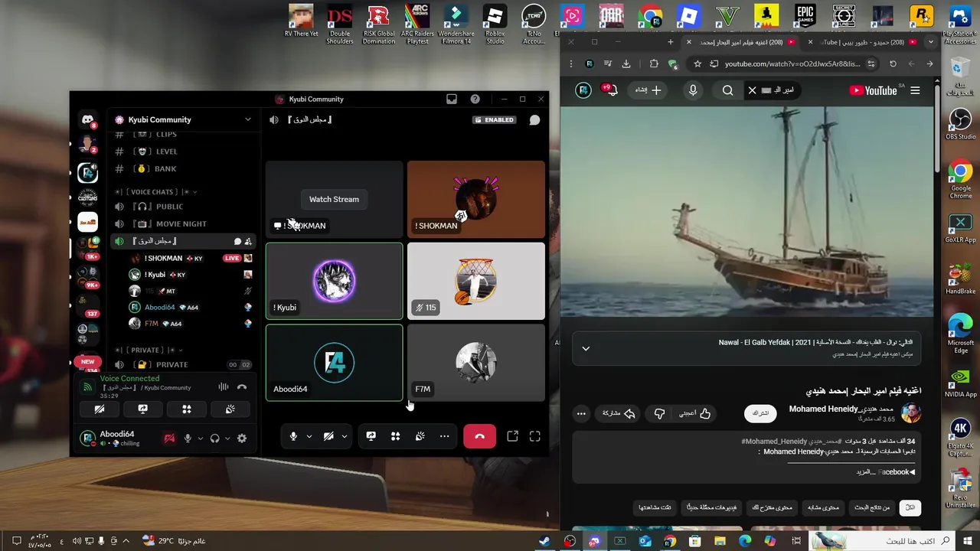Click LIVE badge next to !SHOKMAN
Screen dimensions: 980x551
232,259
